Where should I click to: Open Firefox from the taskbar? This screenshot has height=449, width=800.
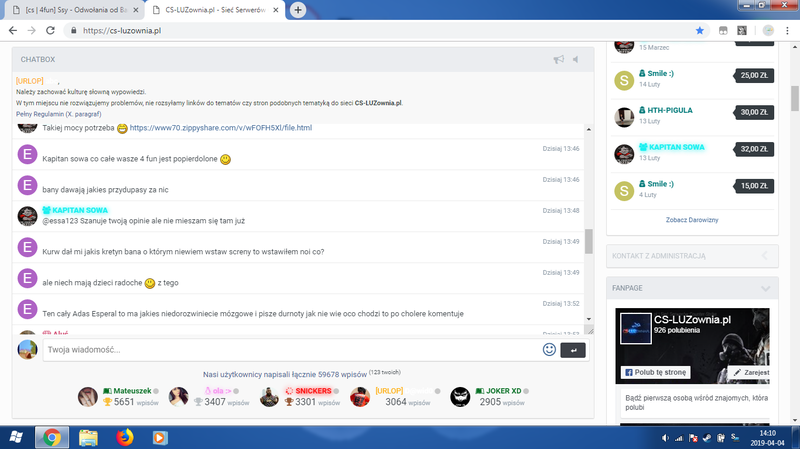[x=125, y=437]
